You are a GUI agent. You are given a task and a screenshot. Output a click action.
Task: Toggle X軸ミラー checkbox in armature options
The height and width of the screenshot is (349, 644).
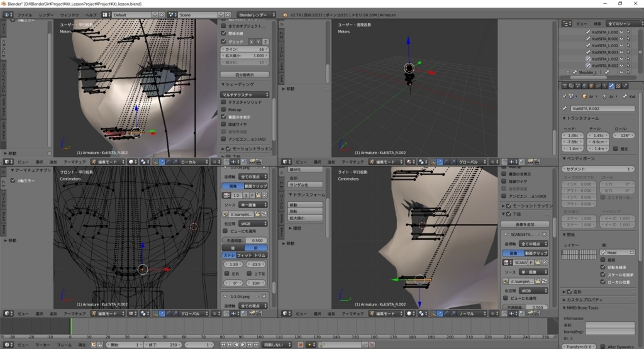tap(13, 180)
